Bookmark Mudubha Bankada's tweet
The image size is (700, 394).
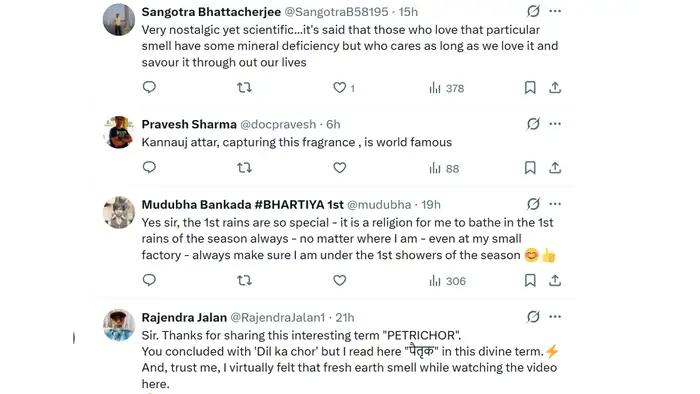click(x=530, y=280)
